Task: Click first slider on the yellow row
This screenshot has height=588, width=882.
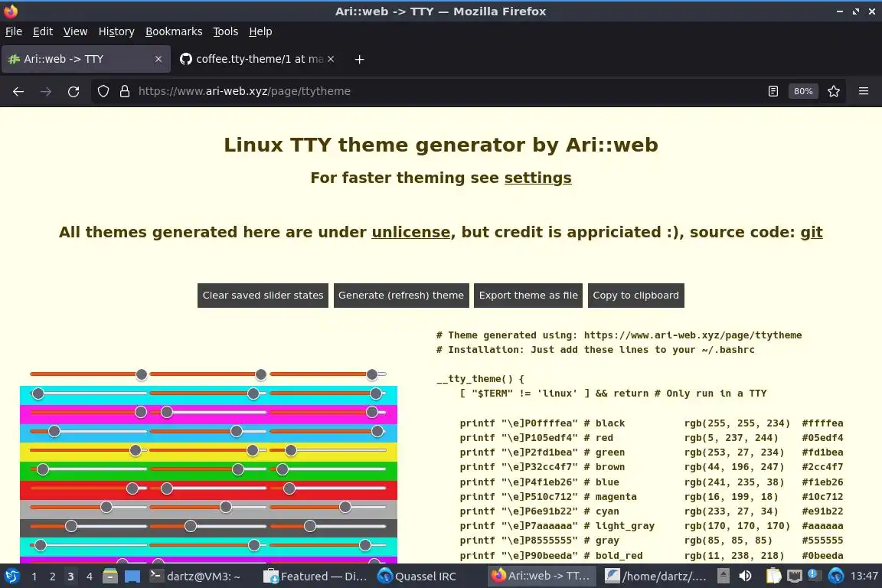Action: coord(88,450)
